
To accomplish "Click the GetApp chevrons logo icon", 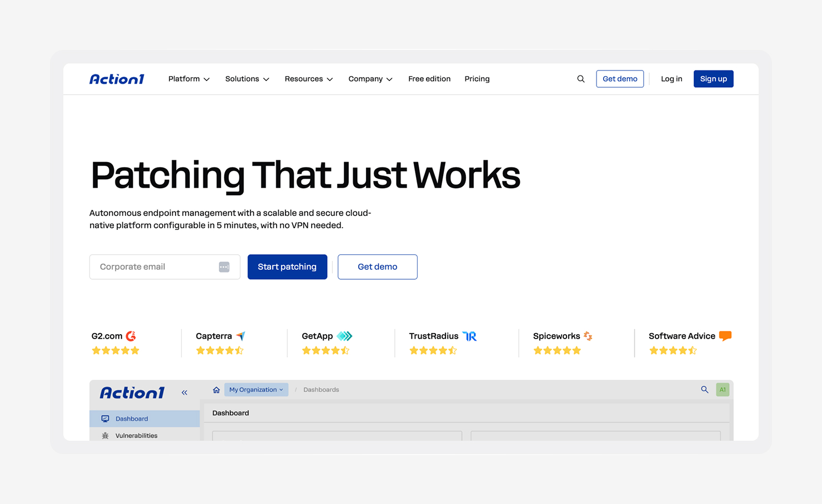I will click(344, 336).
